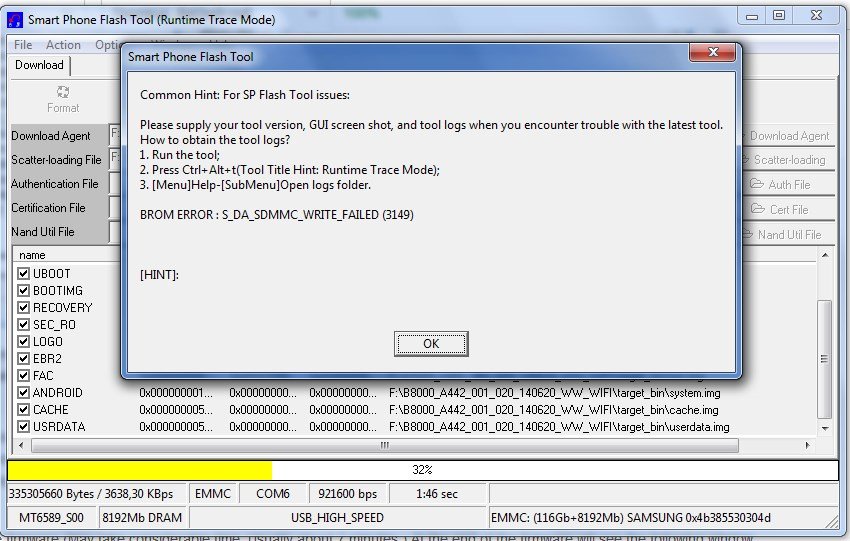Image resolution: width=850 pixels, height=541 pixels.
Task: Click the flash tool app icon in title bar
Action: (x=15, y=20)
